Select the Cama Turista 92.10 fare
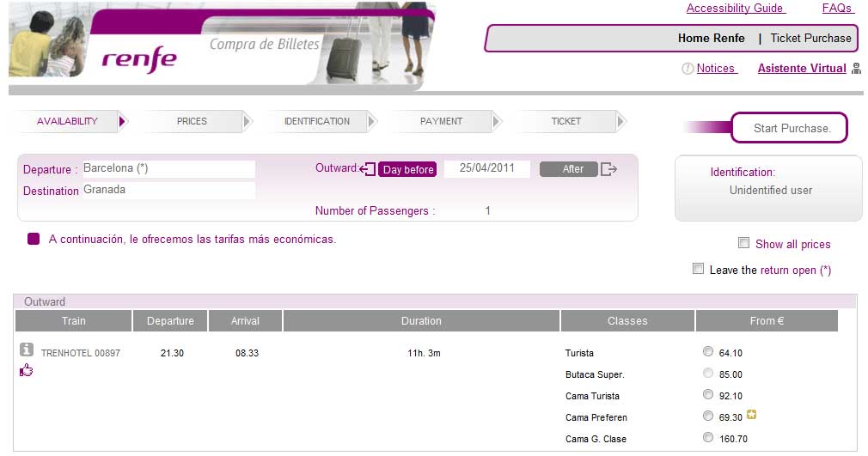 point(708,394)
